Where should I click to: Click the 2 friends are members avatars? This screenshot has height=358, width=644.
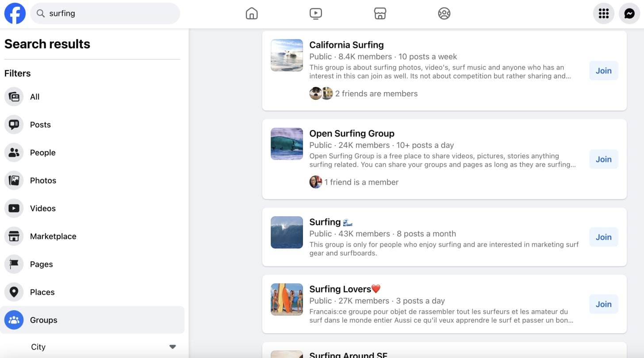point(321,93)
